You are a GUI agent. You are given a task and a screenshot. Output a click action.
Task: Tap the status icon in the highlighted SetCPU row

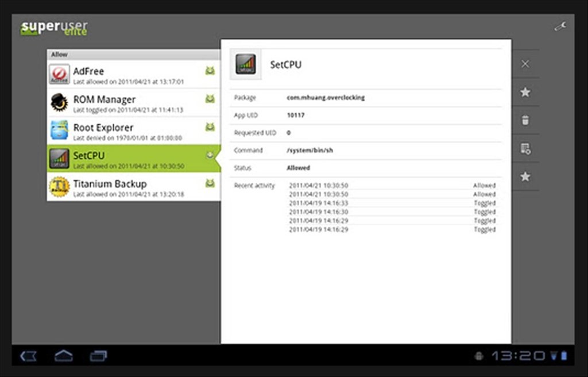point(210,155)
